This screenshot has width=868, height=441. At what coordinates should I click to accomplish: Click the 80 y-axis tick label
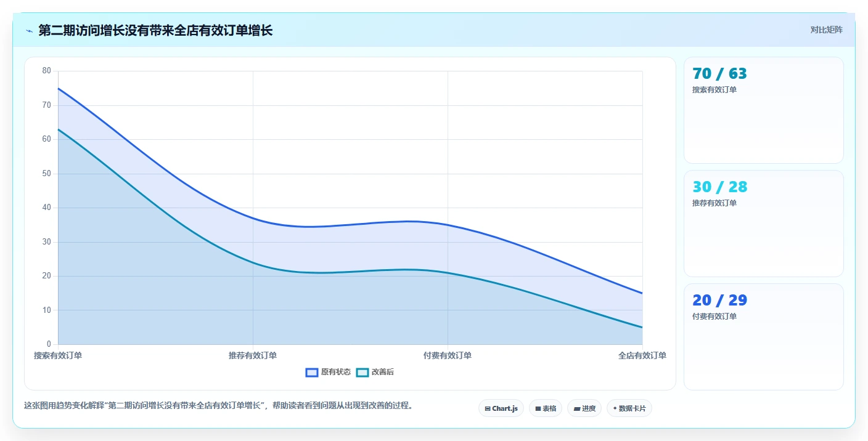47,71
